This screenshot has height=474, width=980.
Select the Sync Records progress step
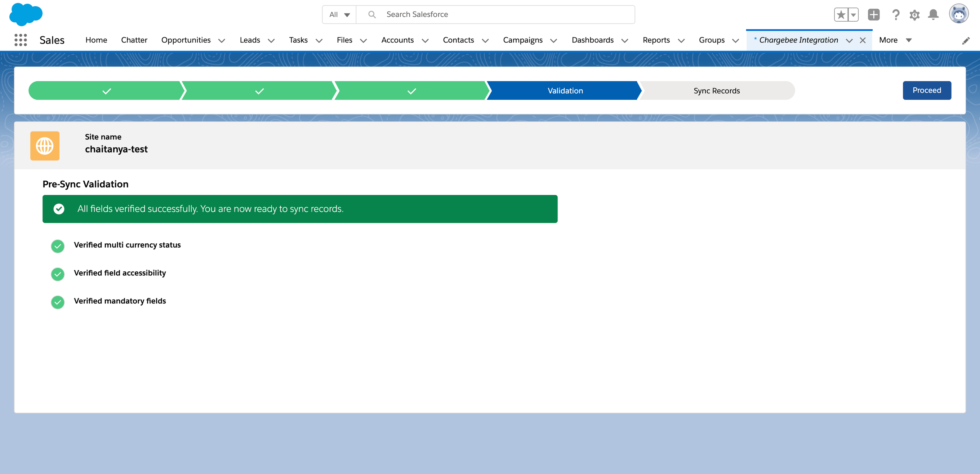click(x=716, y=90)
